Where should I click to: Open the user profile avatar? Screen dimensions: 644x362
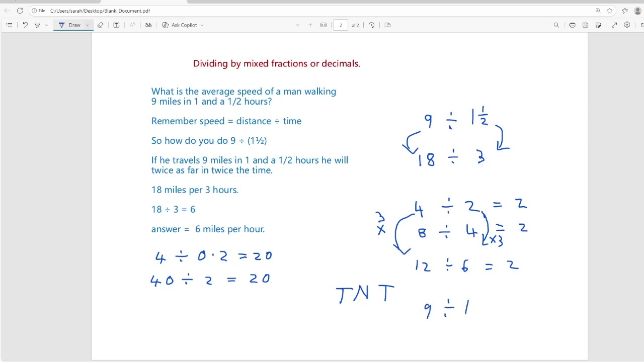(x=638, y=11)
